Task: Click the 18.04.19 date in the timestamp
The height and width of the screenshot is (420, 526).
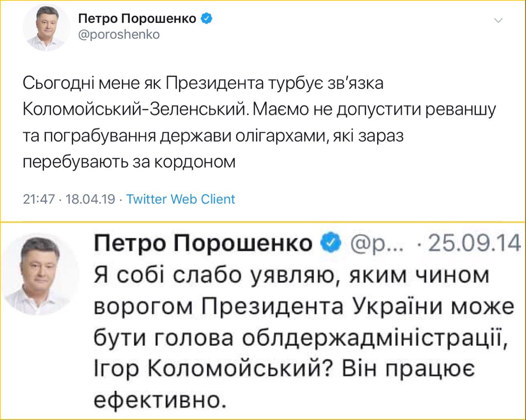Action: click(90, 199)
